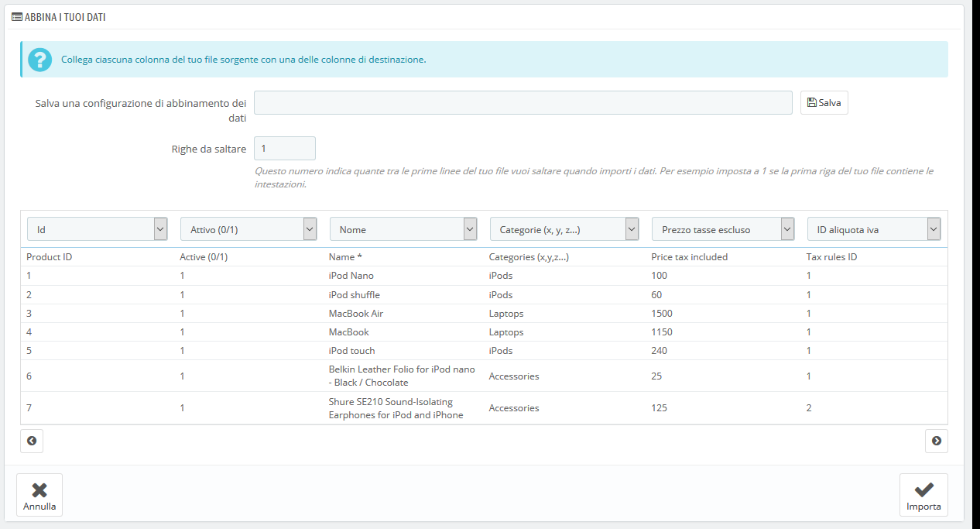Expand the Prezzo tasse escluso dropdown
Viewport: 980px width, 529px height.
click(x=723, y=229)
